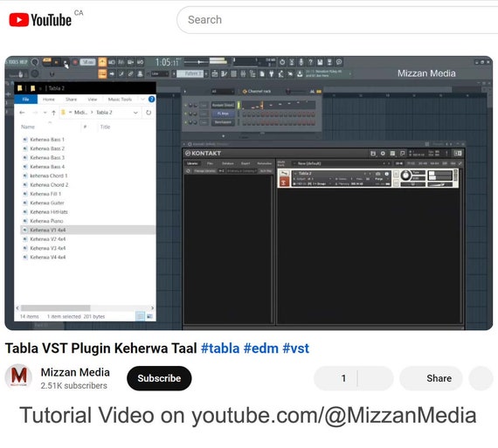Click the microphone icon in FL Studio toolbar
The image size is (498, 448).
[x=301, y=62]
